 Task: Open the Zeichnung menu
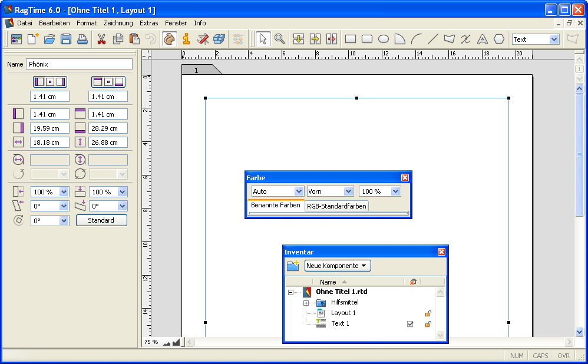pos(118,23)
